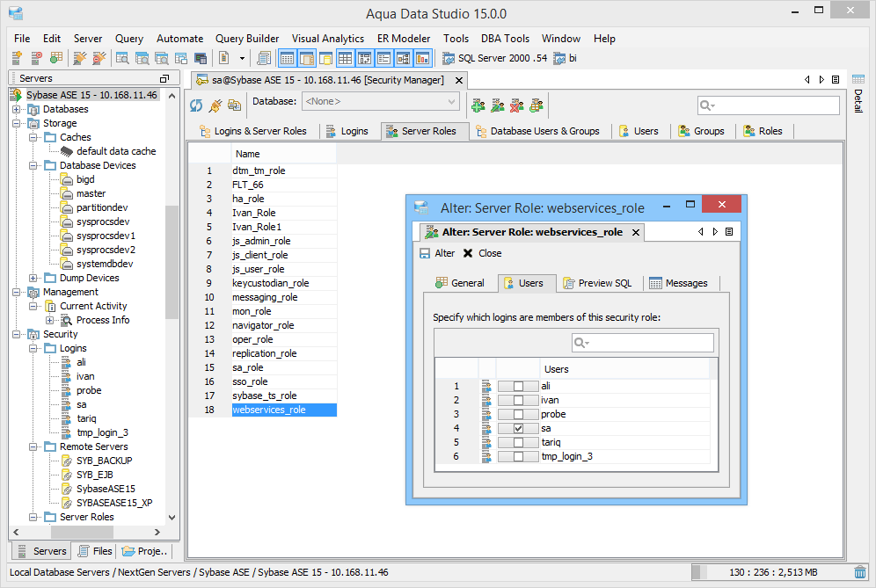The width and height of the screenshot is (876, 588).
Task: Click the float Servers panel icon
Action: click(x=164, y=78)
